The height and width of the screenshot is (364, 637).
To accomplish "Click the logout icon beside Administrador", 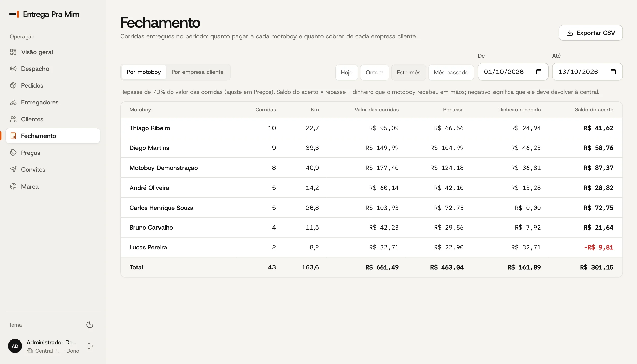I will coord(90,346).
